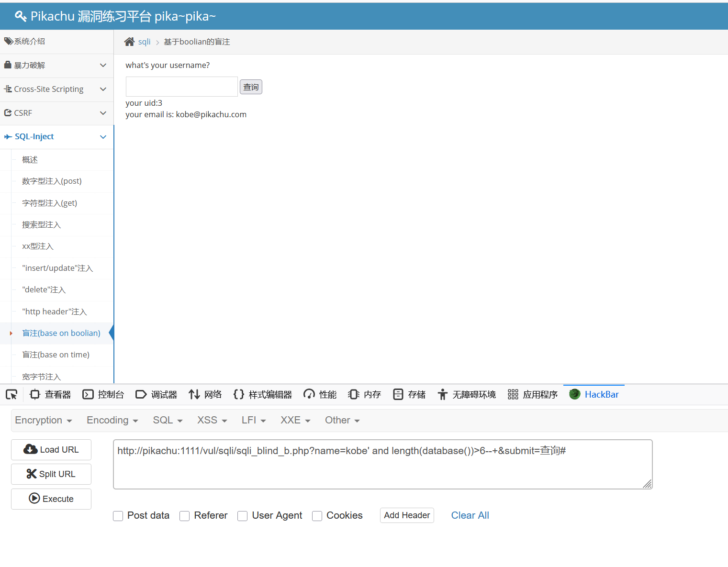Click the 无障碍环境 accessibility figure icon

click(443, 394)
